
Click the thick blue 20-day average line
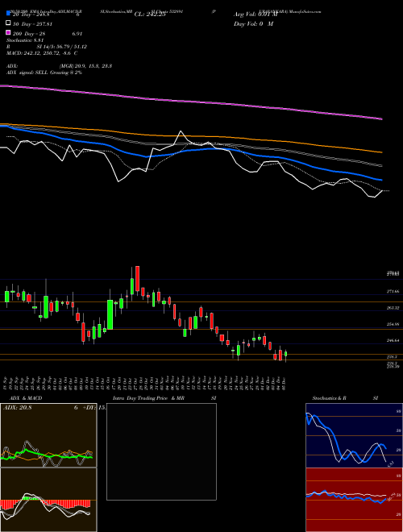[x=190, y=151]
